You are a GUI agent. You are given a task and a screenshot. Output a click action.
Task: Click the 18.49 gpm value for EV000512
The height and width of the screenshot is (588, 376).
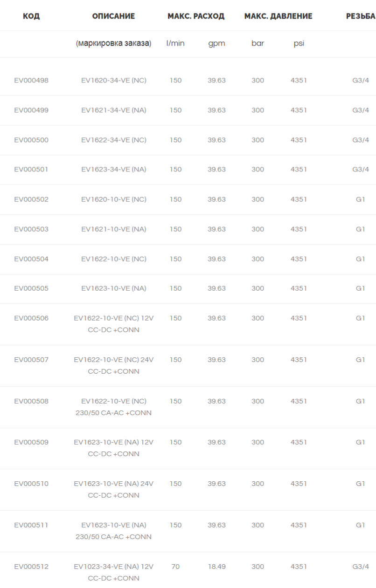(216, 567)
